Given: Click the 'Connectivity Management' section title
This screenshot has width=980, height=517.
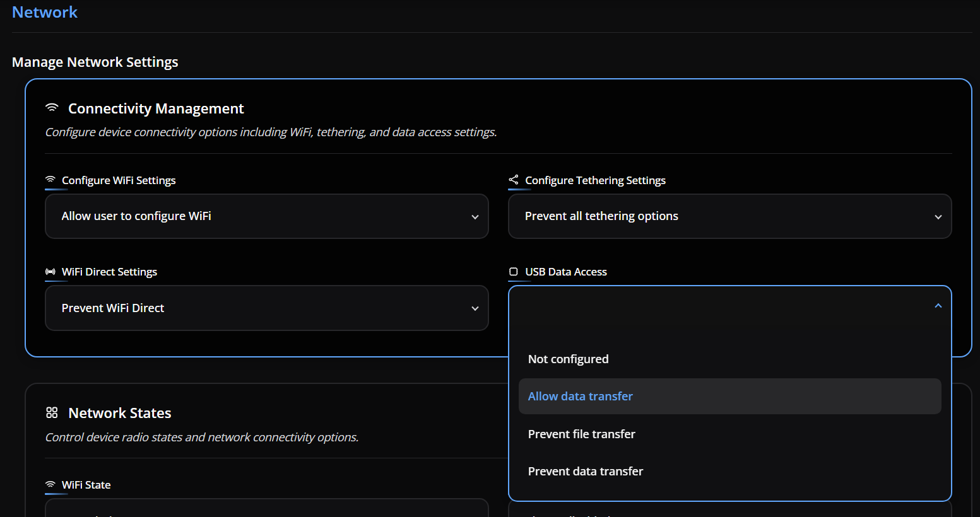Looking at the screenshot, I should 156,109.
